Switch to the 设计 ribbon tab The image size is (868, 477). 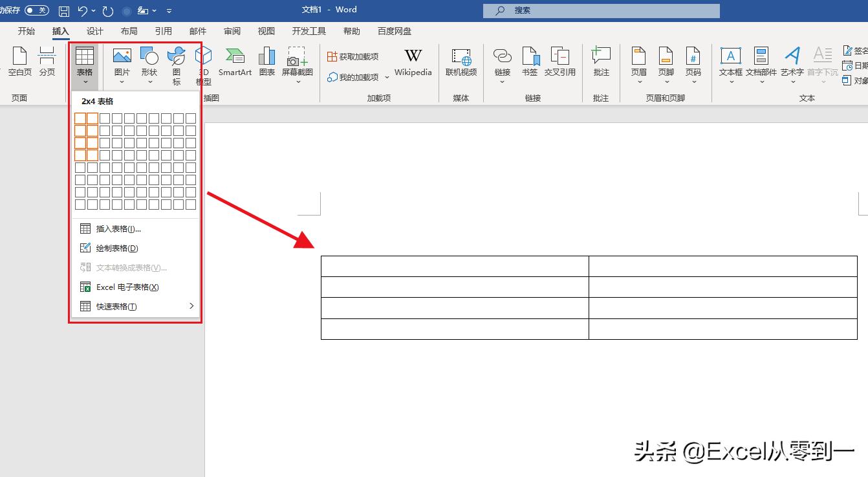pyautogui.click(x=94, y=30)
